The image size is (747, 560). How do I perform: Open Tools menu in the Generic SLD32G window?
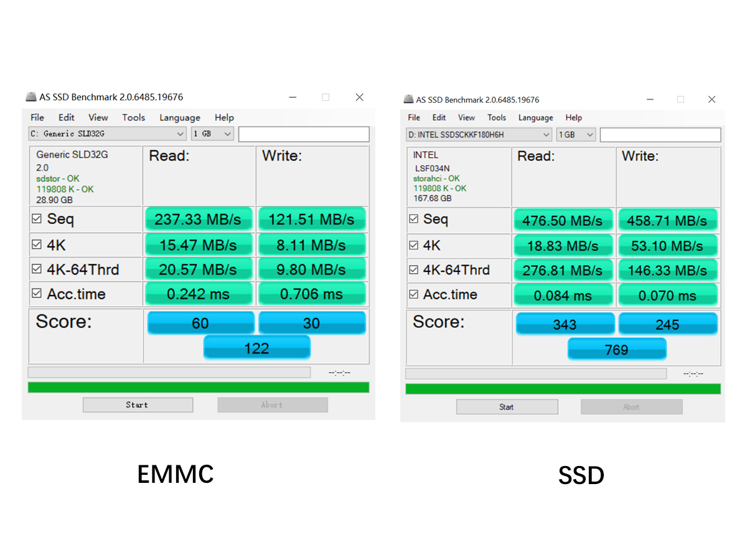point(133,118)
